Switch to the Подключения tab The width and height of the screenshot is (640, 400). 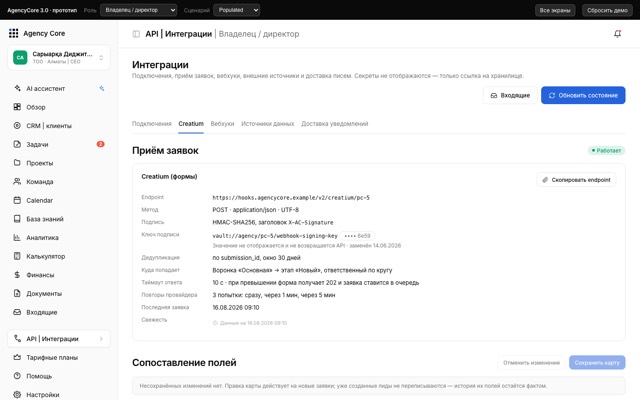pyautogui.click(x=151, y=124)
